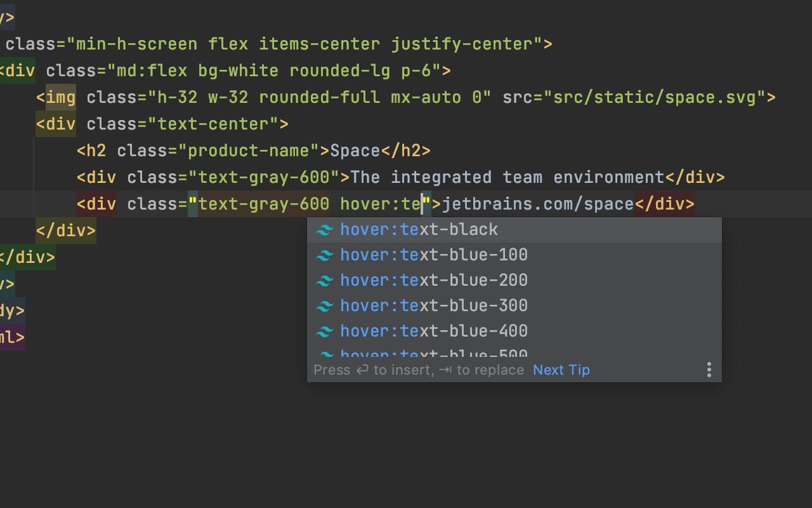Click 'The integrated team environment' text
The width and height of the screenshot is (812, 508).
(x=507, y=177)
